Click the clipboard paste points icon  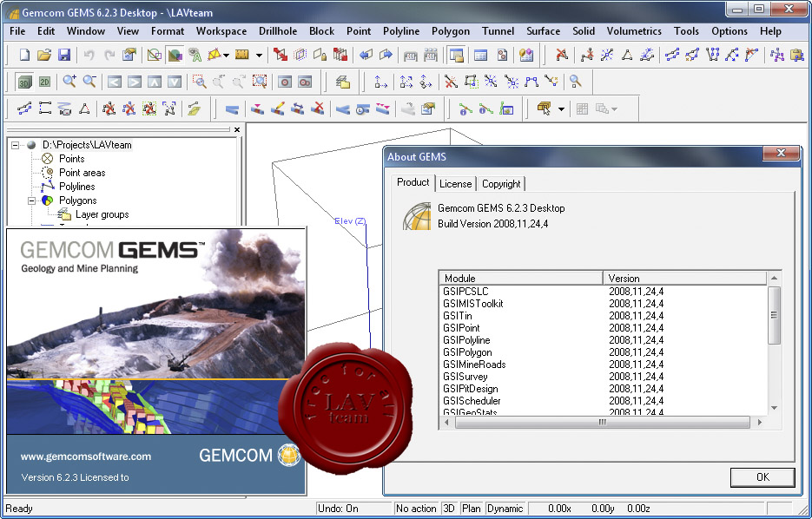click(797, 55)
